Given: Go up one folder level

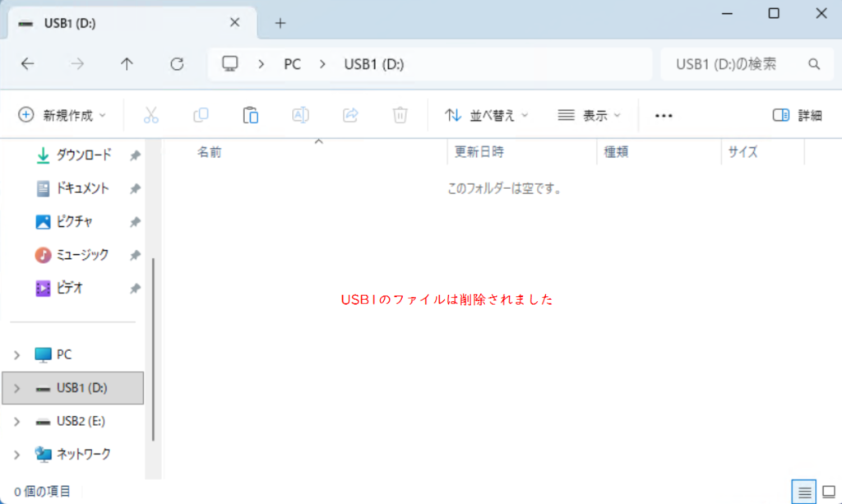Looking at the screenshot, I should click(x=127, y=64).
